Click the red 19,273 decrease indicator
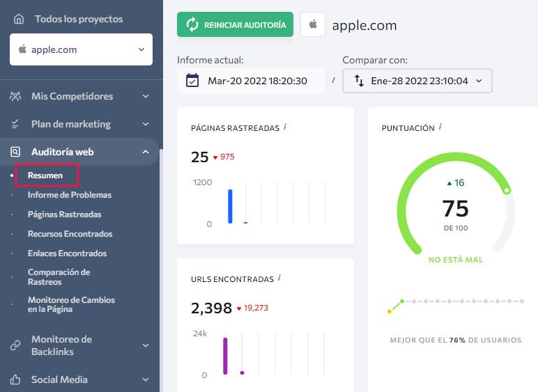 tap(252, 308)
